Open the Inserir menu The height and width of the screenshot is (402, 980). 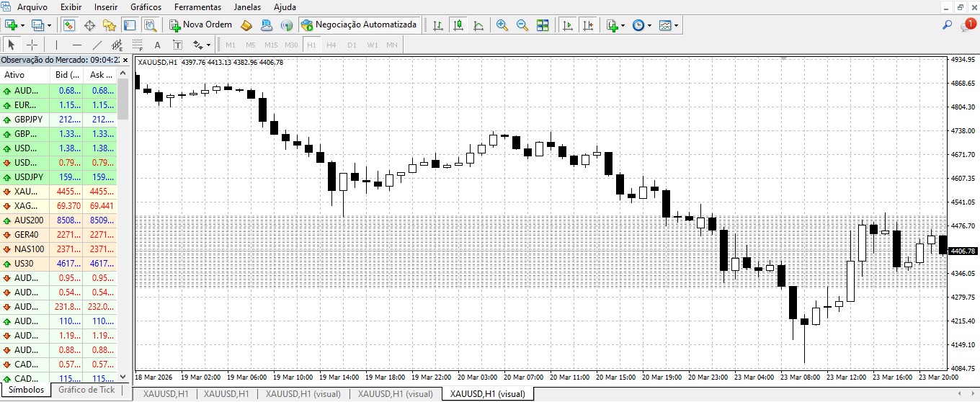(106, 6)
